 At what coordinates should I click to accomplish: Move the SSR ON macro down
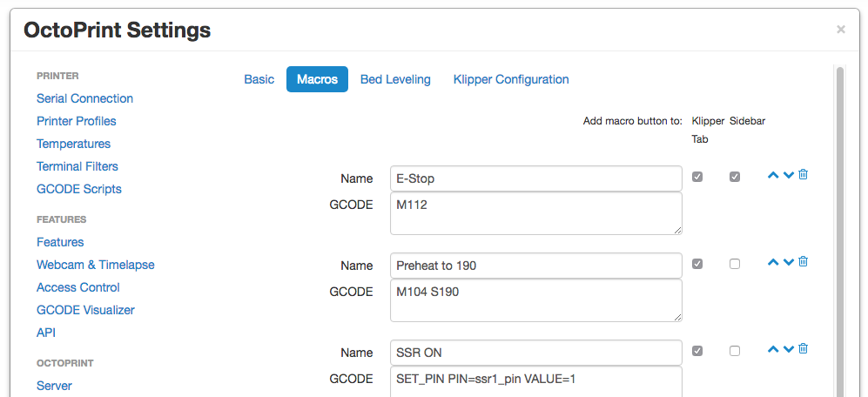(x=789, y=349)
